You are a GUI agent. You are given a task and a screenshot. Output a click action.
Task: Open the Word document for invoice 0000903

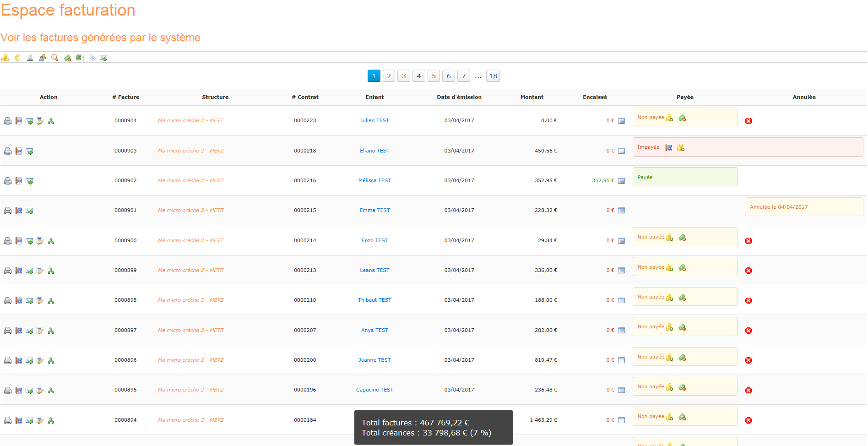point(19,151)
